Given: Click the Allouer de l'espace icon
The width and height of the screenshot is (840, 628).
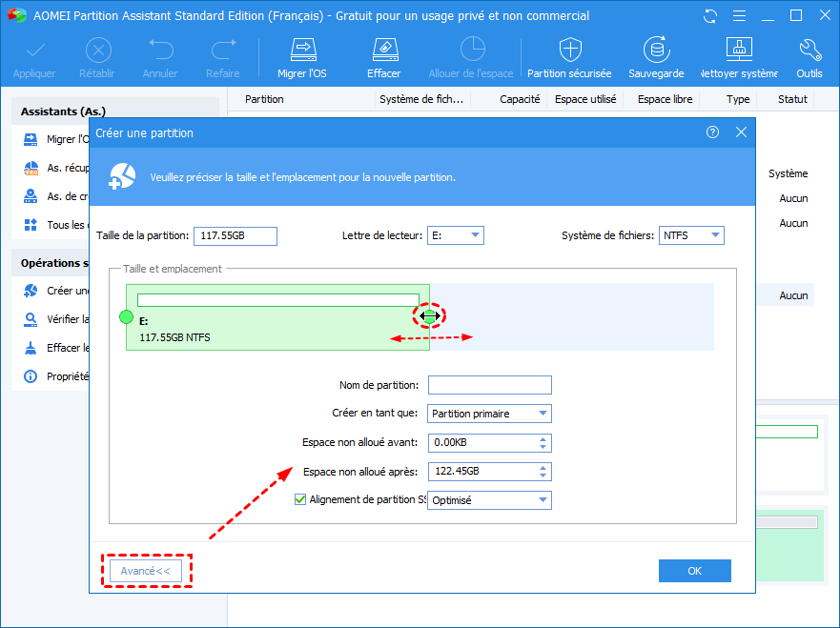Looking at the screenshot, I should (x=472, y=50).
